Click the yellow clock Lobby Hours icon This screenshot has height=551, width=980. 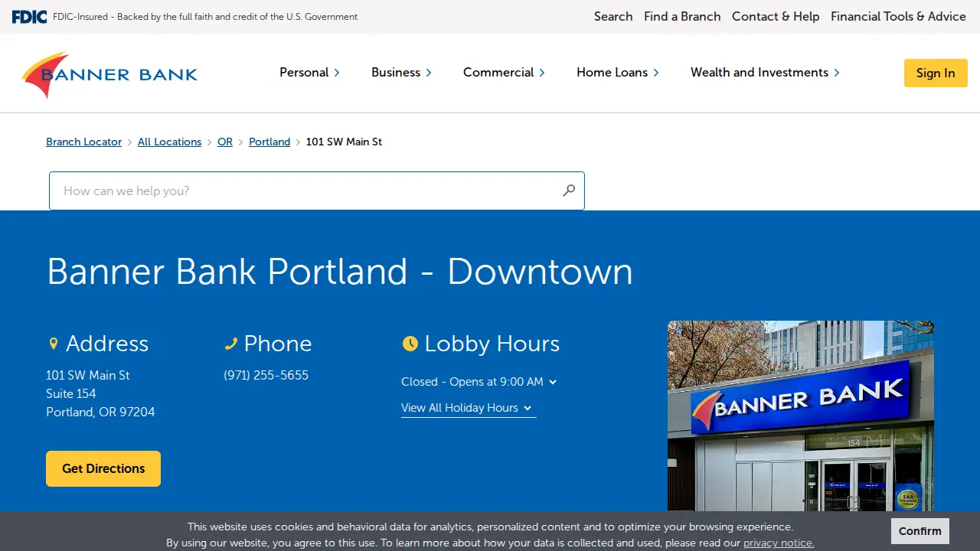click(410, 344)
